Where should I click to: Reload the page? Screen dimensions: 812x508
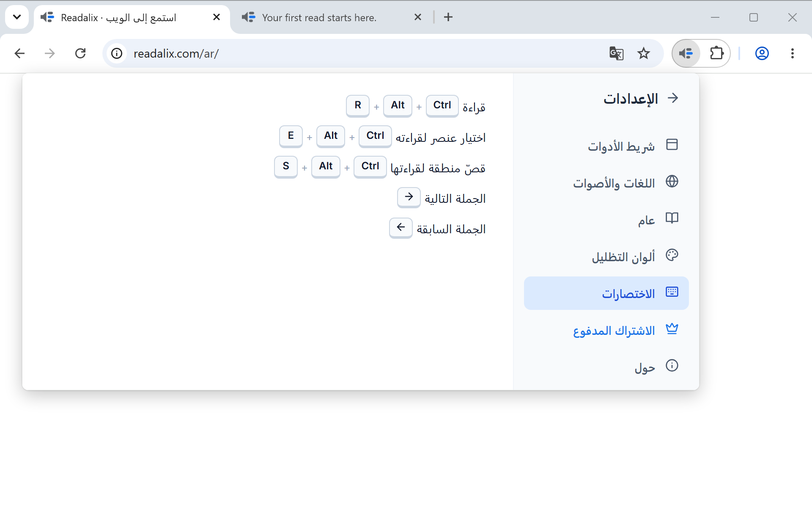tap(80, 53)
